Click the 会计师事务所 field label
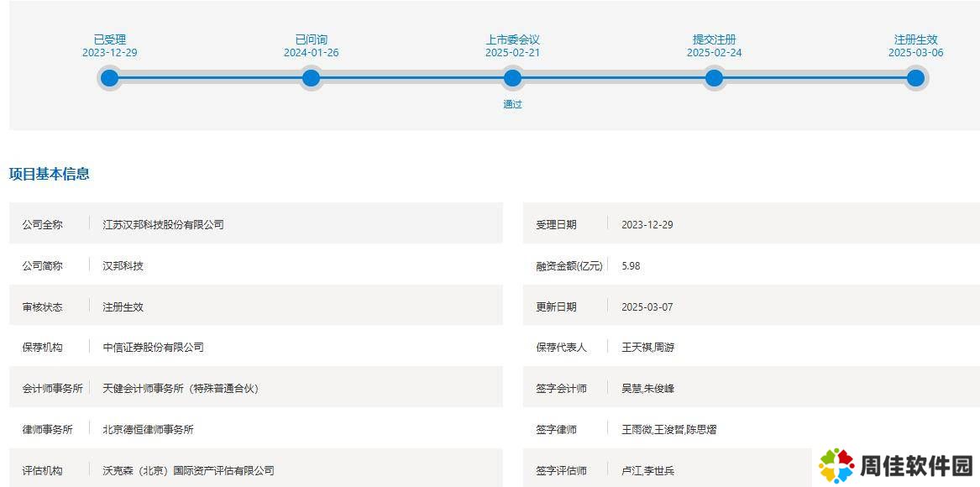Viewport: 980px width, 487px height. (x=53, y=389)
